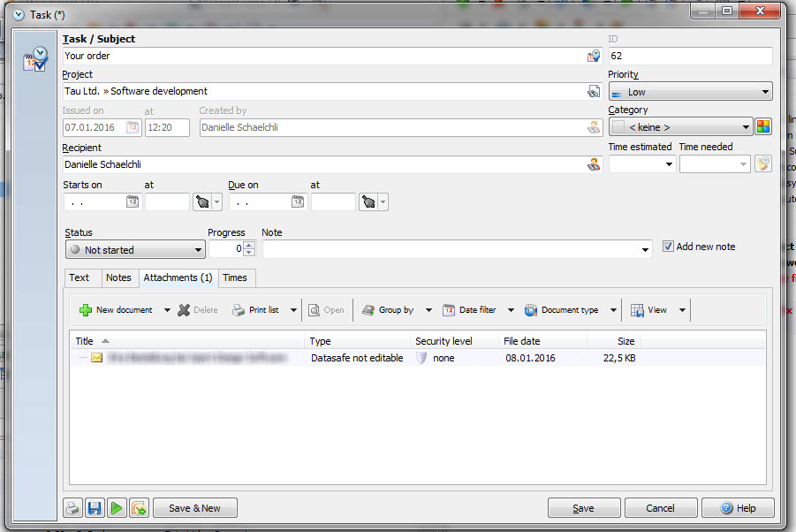Open the Times tab
The width and height of the screenshot is (796, 532).
point(235,277)
